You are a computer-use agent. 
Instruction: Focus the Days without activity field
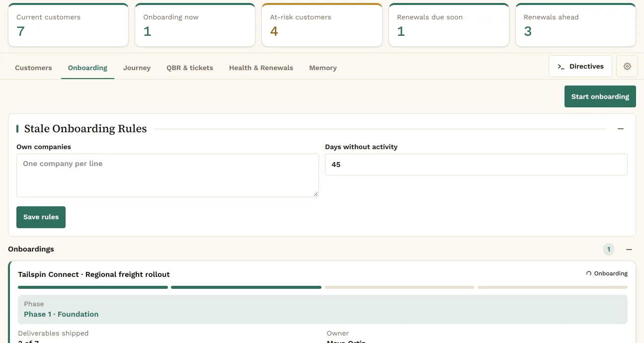[x=476, y=165]
